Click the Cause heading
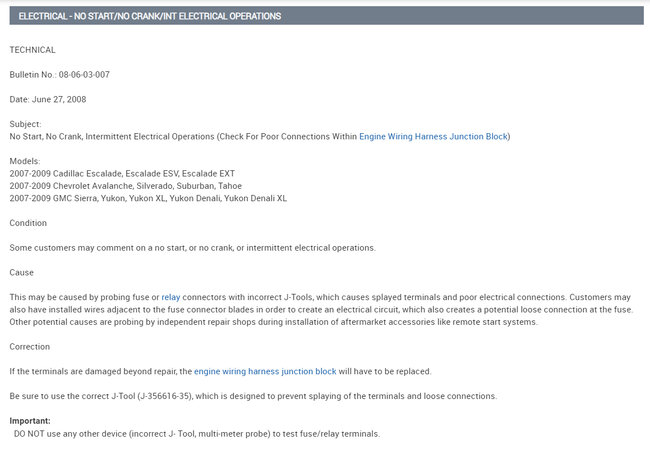650x449 pixels. coord(22,272)
